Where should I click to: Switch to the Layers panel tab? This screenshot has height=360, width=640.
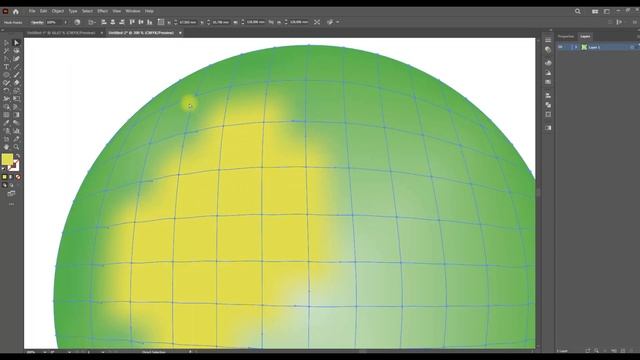coord(585,37)
